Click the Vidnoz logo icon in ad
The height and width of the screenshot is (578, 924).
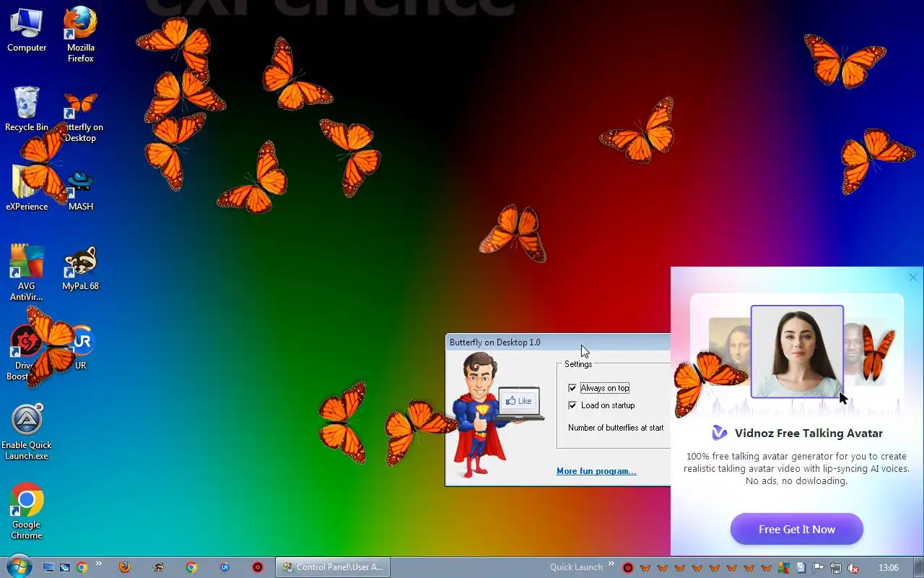[720, 433]
